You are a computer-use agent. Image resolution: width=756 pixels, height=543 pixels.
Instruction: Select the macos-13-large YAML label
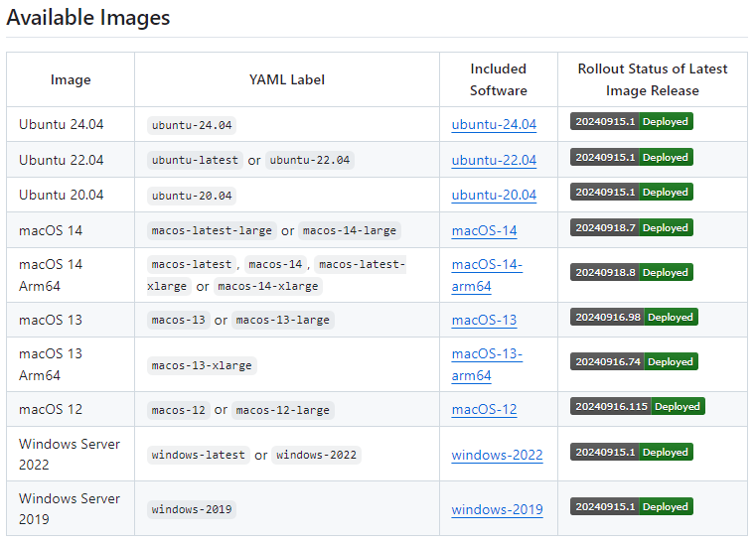coord(282,320)
